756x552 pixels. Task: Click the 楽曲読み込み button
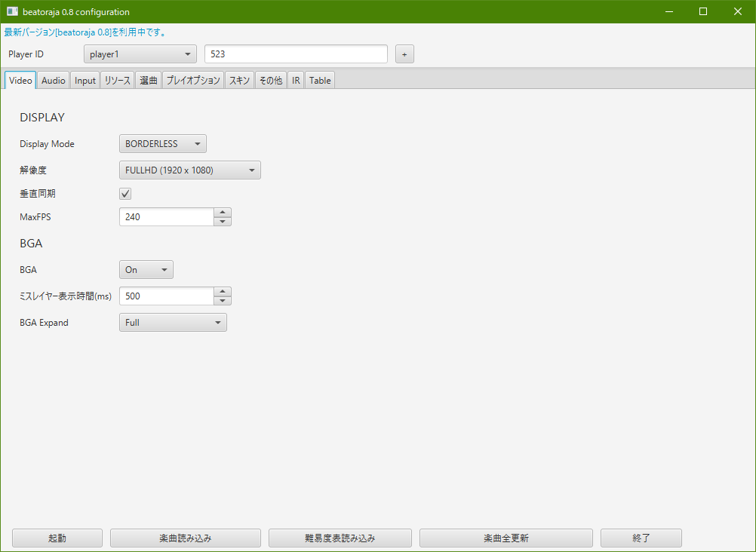[186, 538]
